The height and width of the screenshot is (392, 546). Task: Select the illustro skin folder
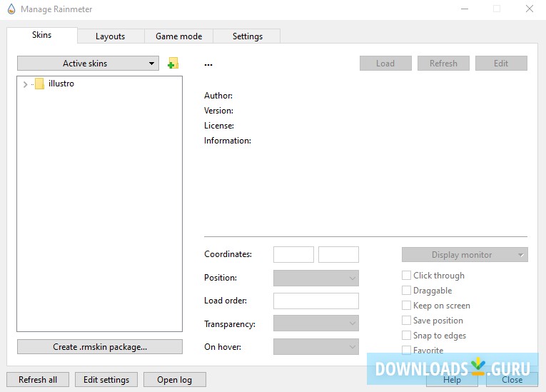[61, 84]
